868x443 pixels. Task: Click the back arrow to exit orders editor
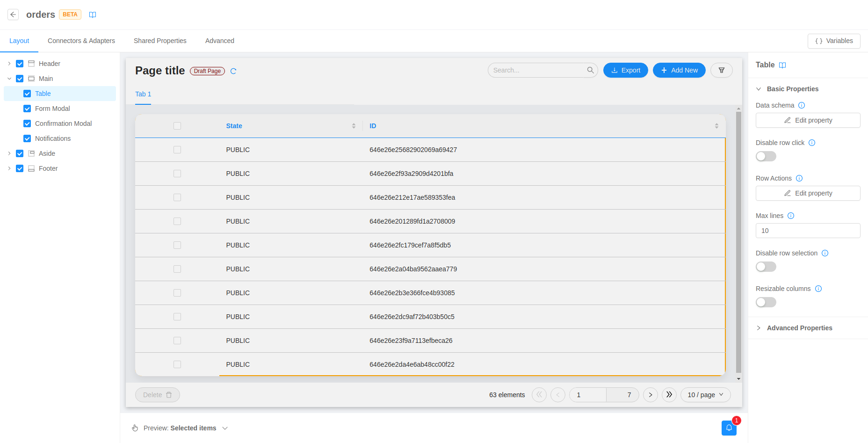pyautogui.click(x=13, y=14)
